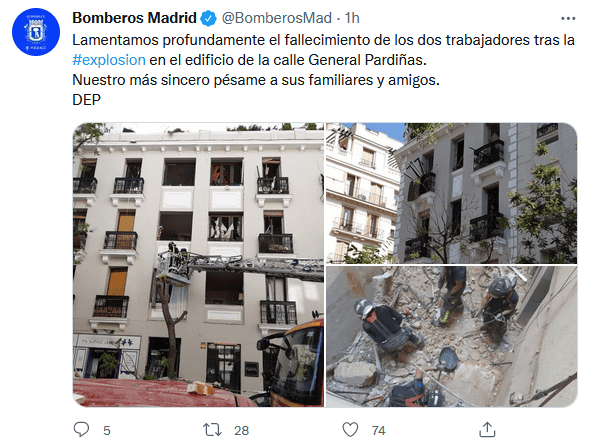Click the DEP text line
Screen dimensions: 594x448
tap(87, 100)
